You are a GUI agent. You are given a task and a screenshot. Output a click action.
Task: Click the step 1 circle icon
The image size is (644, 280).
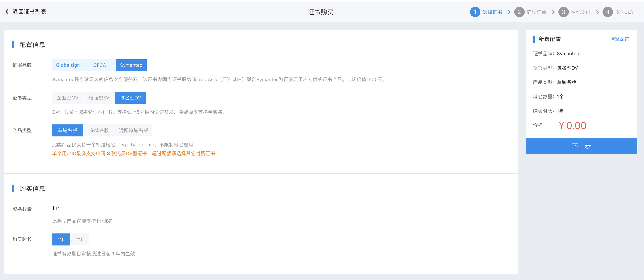pyautogui.click(x=475, y=12)
